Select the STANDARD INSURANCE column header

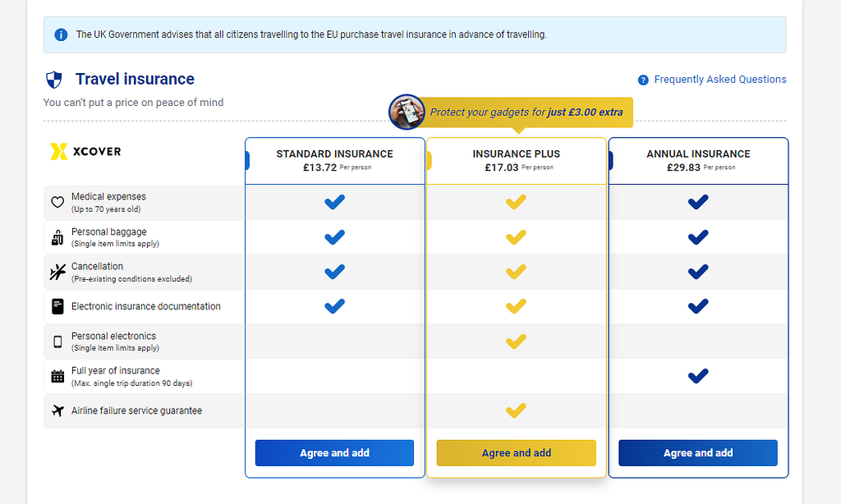(335, 161)
